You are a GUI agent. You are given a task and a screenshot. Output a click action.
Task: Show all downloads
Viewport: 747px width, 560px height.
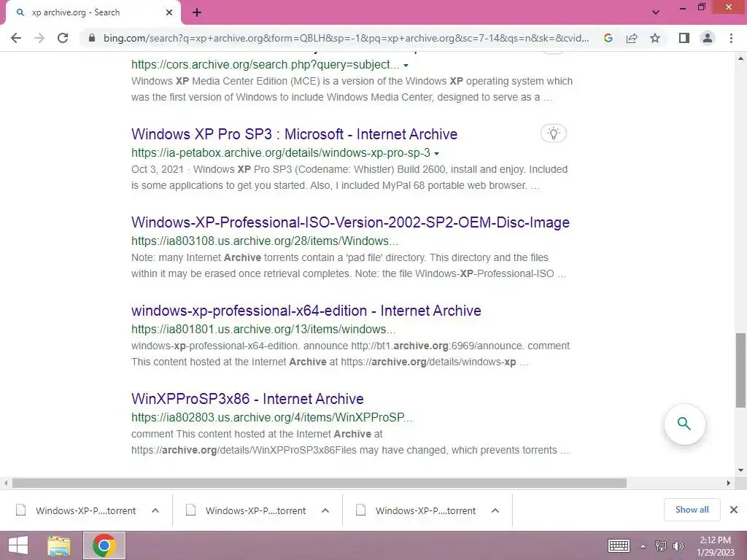click(692, 510)
